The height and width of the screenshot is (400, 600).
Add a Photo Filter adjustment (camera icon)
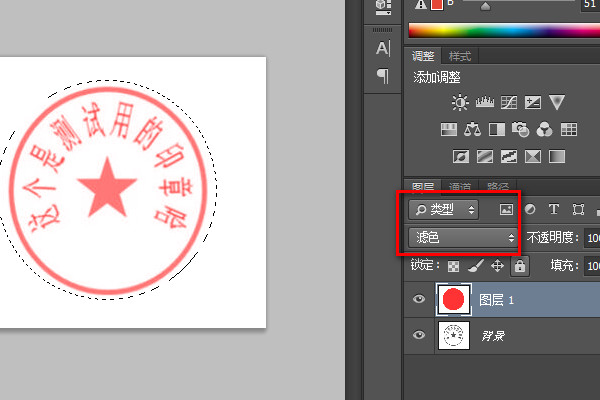click(x=521, y=129)
